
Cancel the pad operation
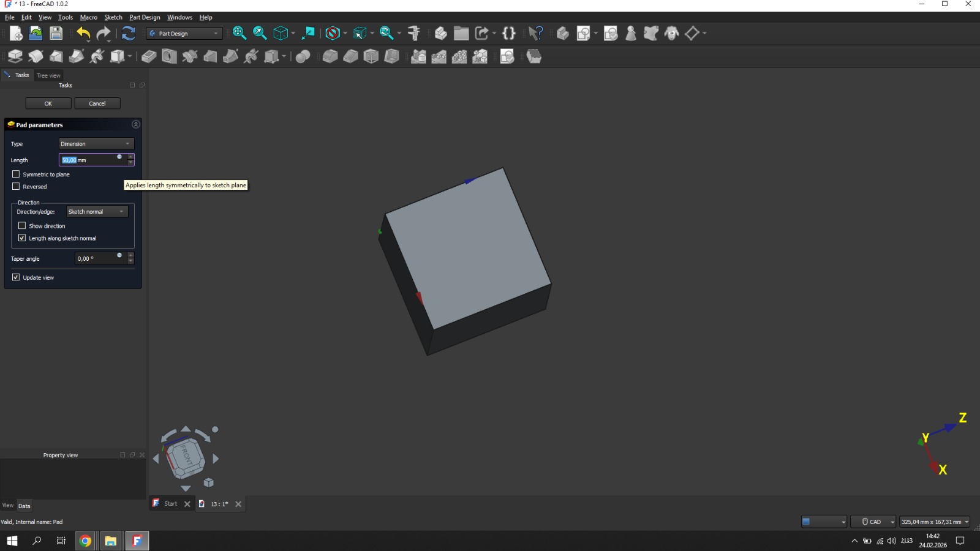[97, 103]
